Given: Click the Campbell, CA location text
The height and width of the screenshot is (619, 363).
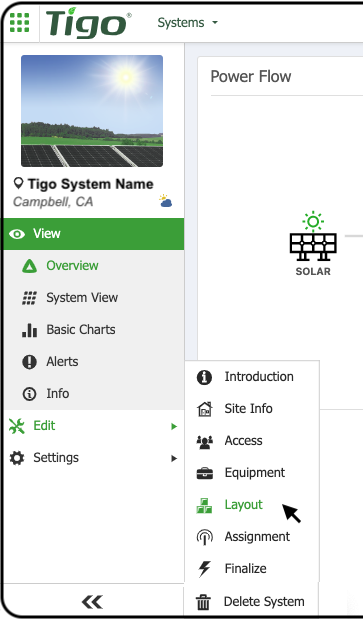Looking at the screenshot, I should [x=53, y=202].
